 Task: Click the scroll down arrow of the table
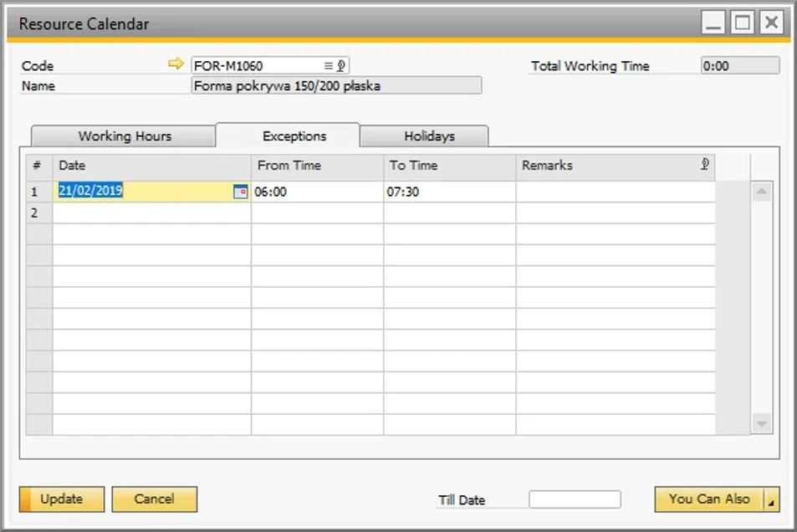tap(761, 423)
